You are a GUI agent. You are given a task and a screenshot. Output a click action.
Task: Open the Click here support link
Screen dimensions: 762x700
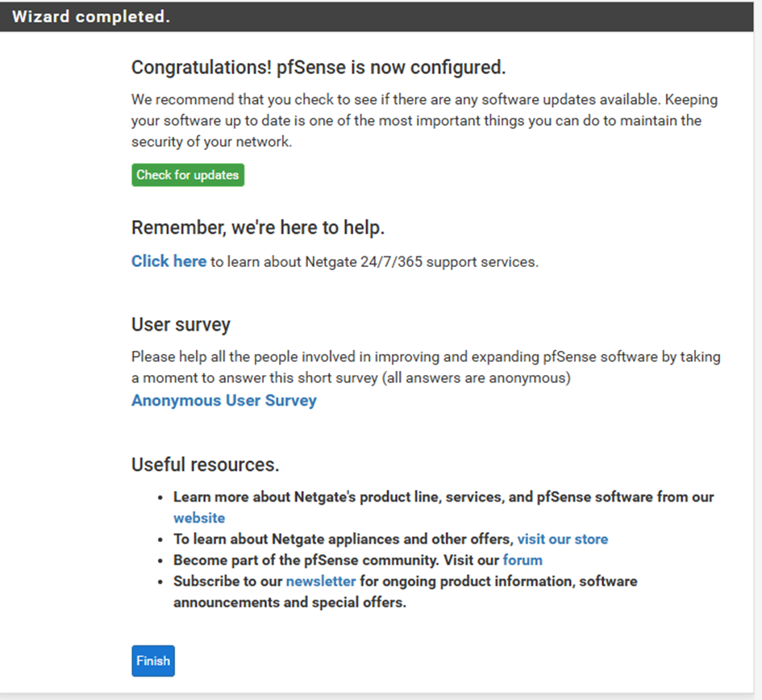tap(169, 261)
